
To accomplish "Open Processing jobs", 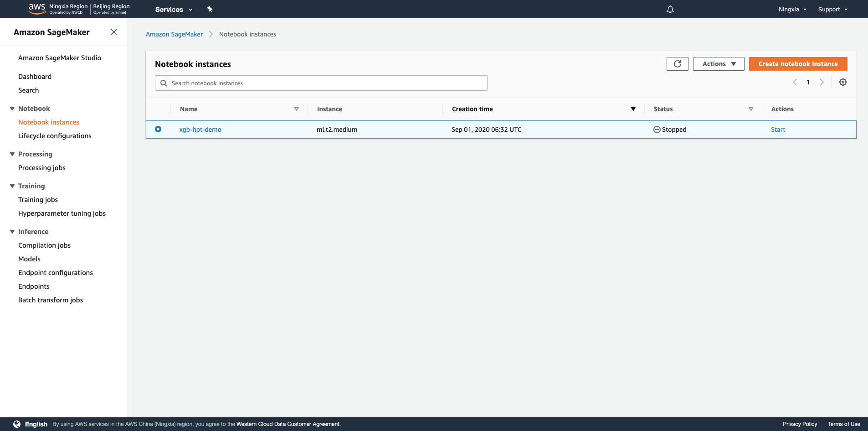I will (x=42, y=168).
